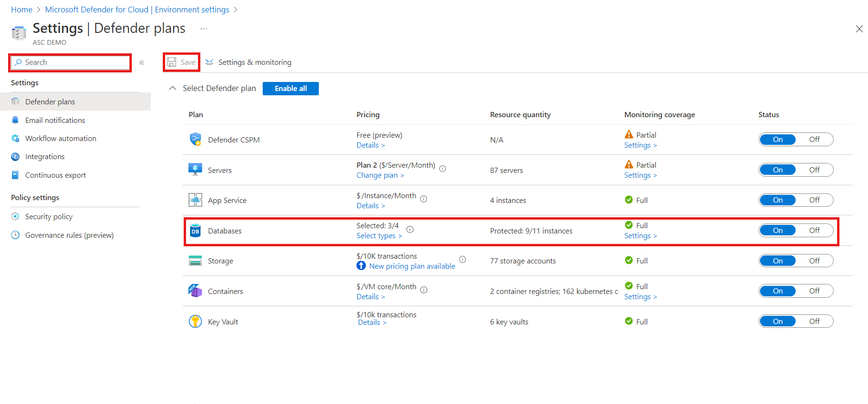Viewport: 868px width, 404px height.
Task: Turn off the Defender CSPM plan
Action: pyautogui.click(x=814, y=140)
